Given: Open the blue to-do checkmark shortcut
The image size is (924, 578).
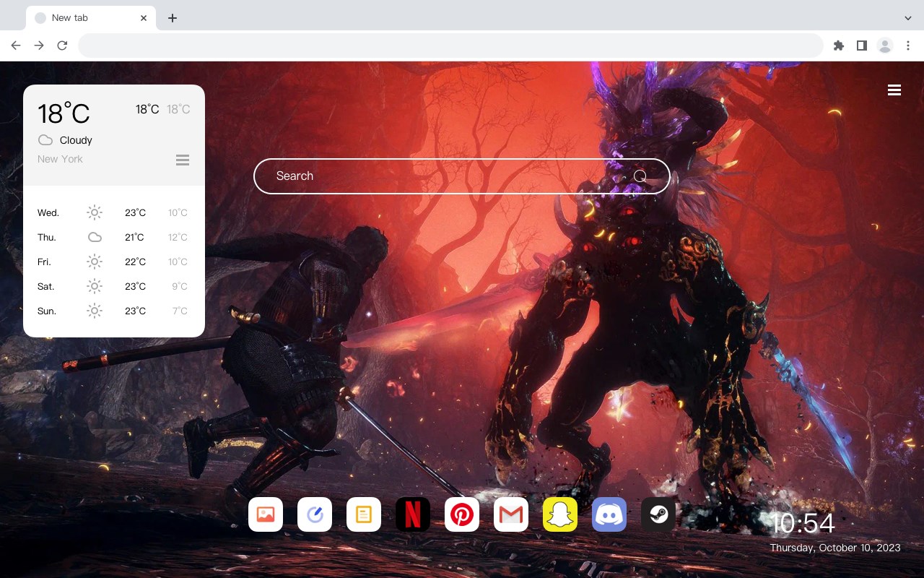Looking at the screenshot, I should coord(315,514).
